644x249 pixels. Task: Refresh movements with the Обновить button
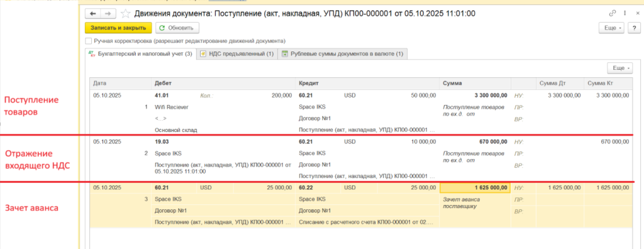point(177,28)
